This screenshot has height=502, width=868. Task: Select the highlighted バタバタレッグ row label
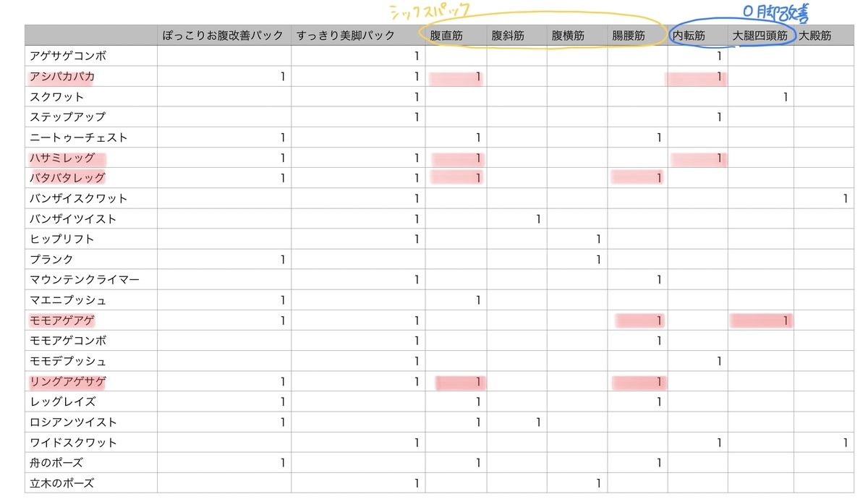click(x=68, y=178)
